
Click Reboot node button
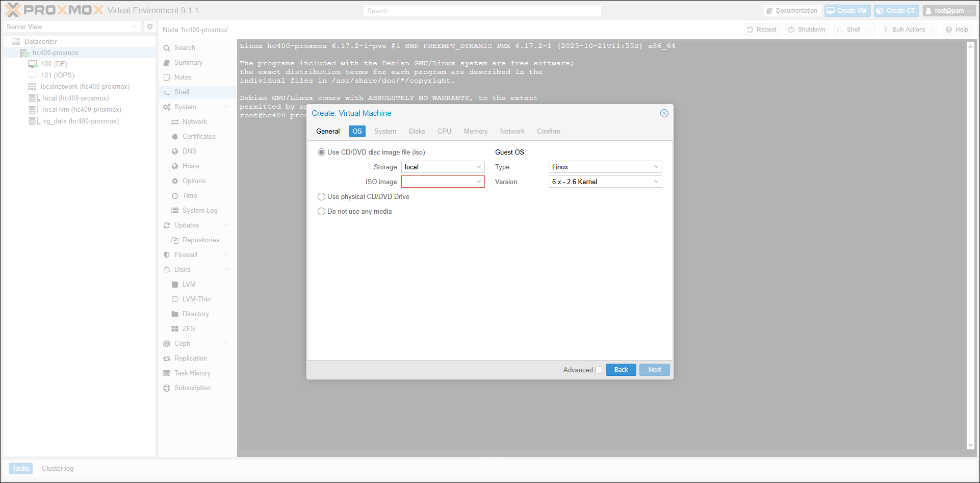pyautogui.click(x=762, y=30)
